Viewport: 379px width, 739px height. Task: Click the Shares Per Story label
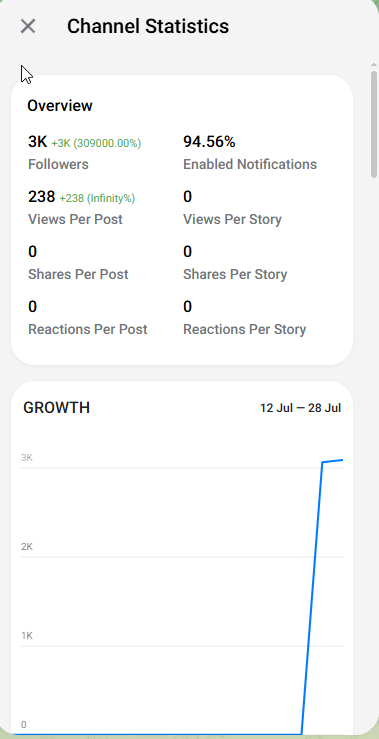tap(235, 274)
